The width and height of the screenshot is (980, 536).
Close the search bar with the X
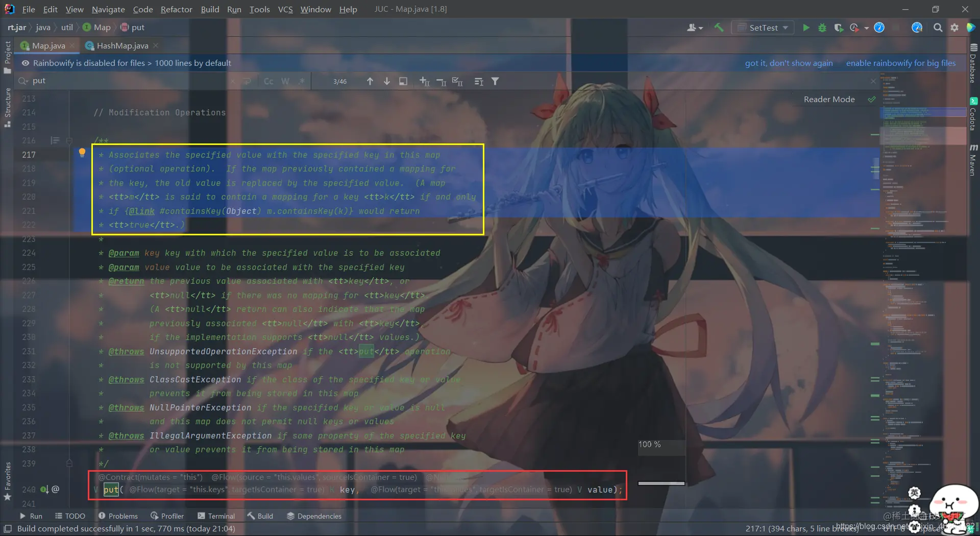[x=873, y=81]
